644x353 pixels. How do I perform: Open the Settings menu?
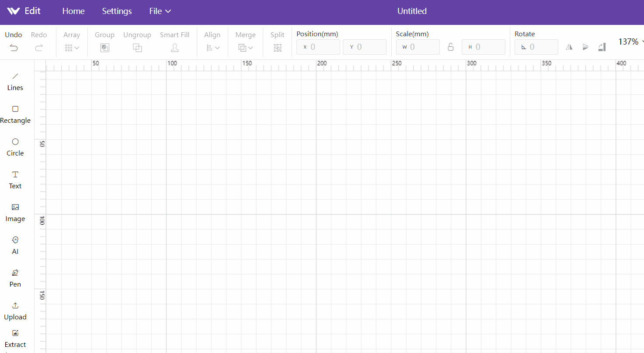(117, 11)
